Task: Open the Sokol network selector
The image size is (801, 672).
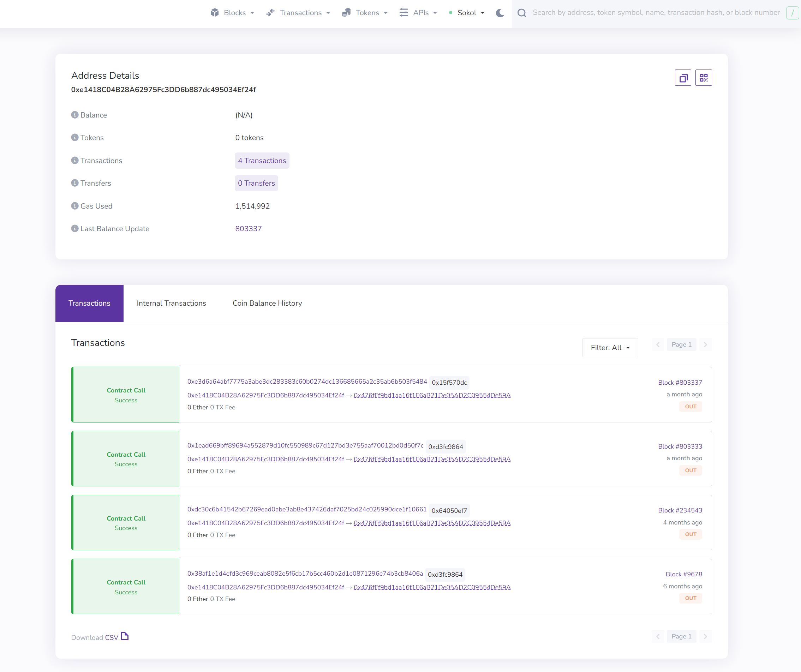Action: click(x=467, y=13)
